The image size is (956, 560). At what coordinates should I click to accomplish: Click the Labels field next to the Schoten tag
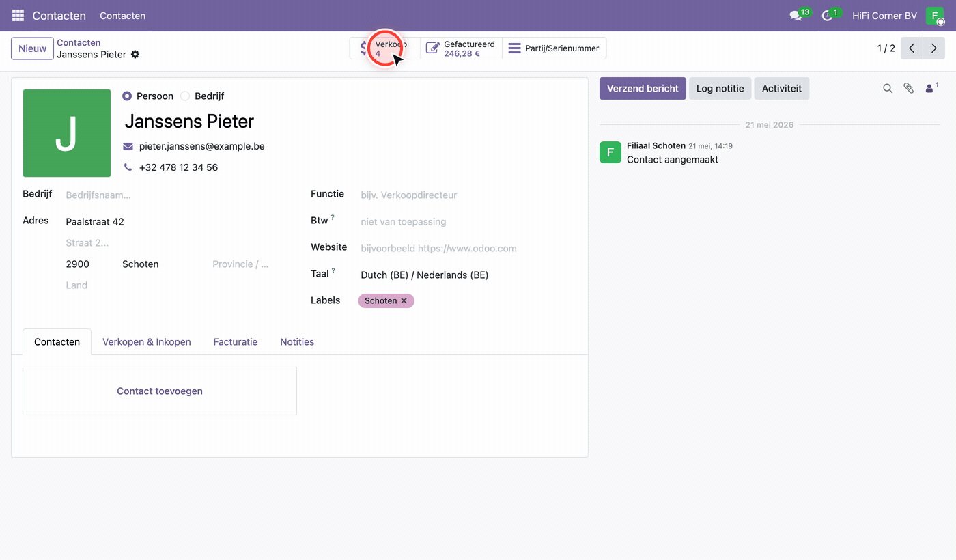[495, 300]
